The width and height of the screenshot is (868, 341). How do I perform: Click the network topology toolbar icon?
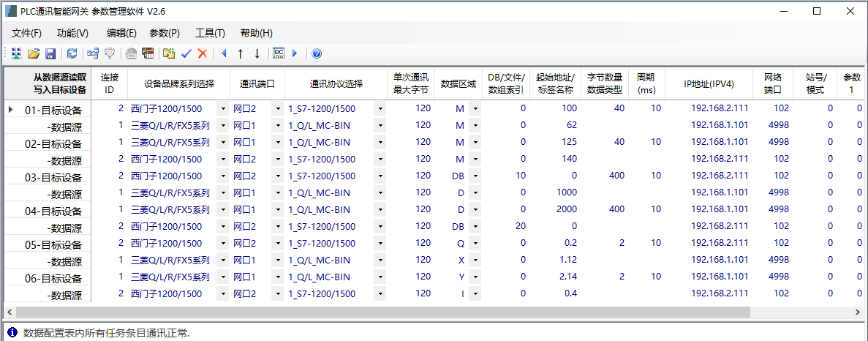pyautogui.click(x=93, y=53)
